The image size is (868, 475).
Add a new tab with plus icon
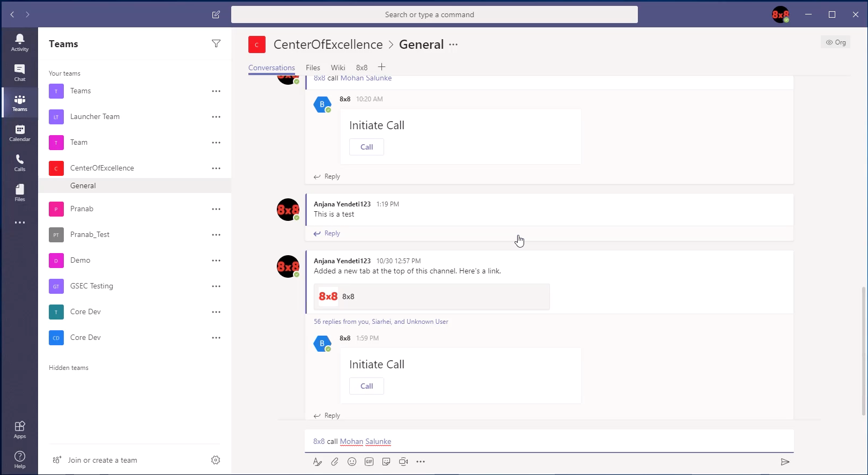381,67
